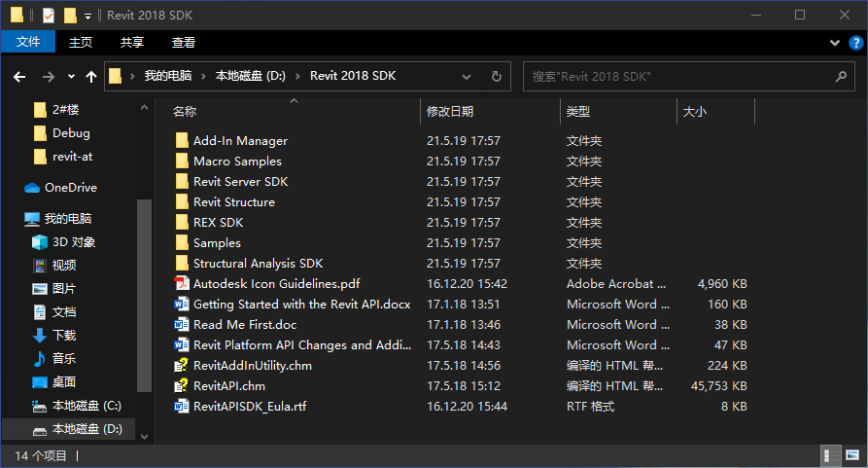This screenshot has width=868, height=468.
Task: Select the 文档 item in sidebar
Action: pyautogui.click(x=63, y=311)
